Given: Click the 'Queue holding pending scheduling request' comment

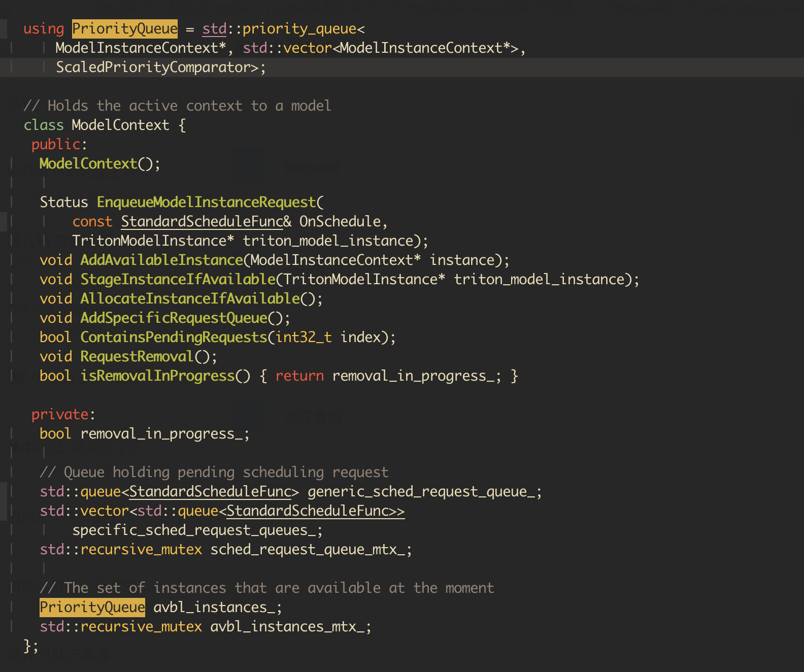Looking at the screenshot, I should point(214,473).
